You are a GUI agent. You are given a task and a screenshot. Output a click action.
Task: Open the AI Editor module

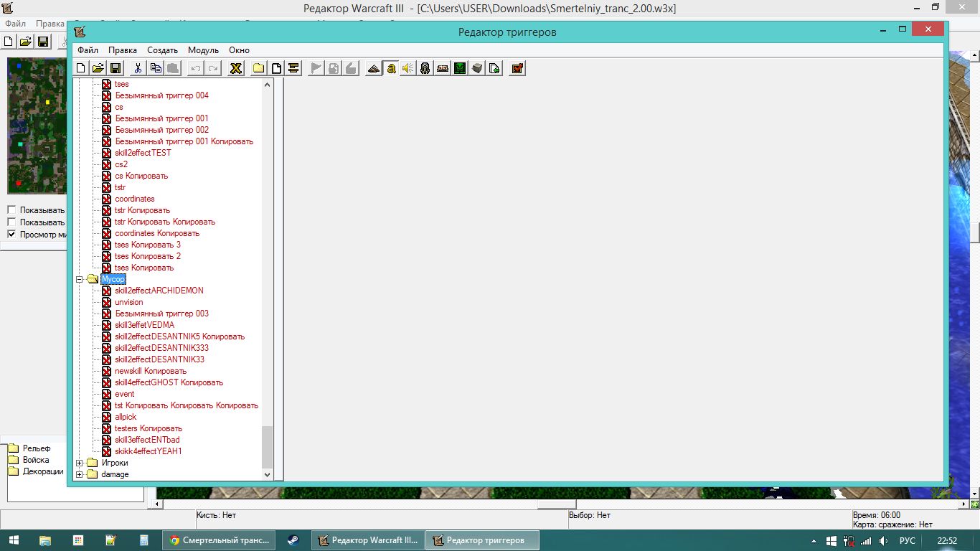[x=459, y=68]
